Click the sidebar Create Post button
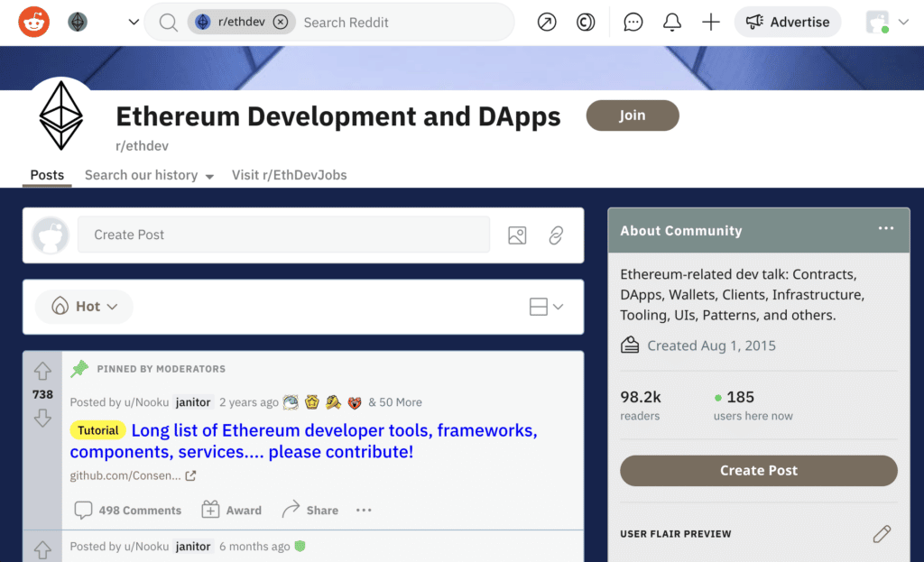Viewport: 924px width, 562px height. [758, 471]
